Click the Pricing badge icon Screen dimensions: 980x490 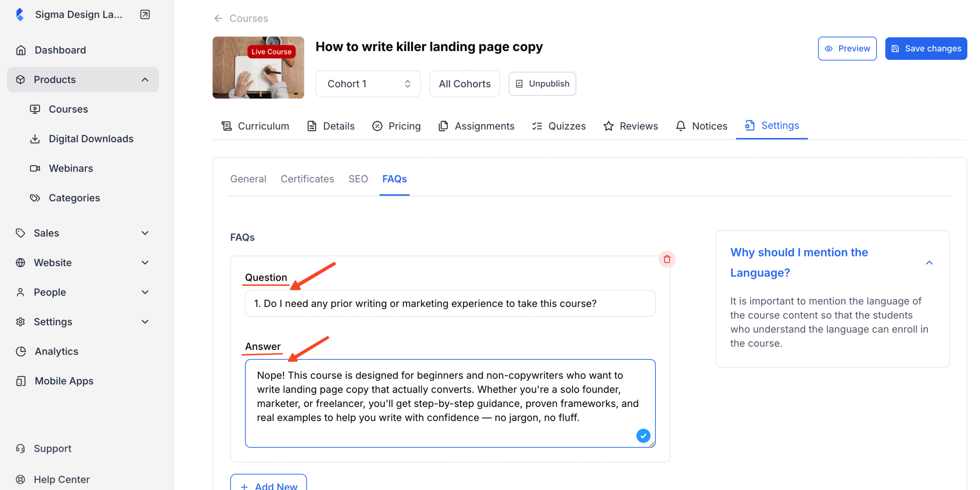(x=377, y=126)
